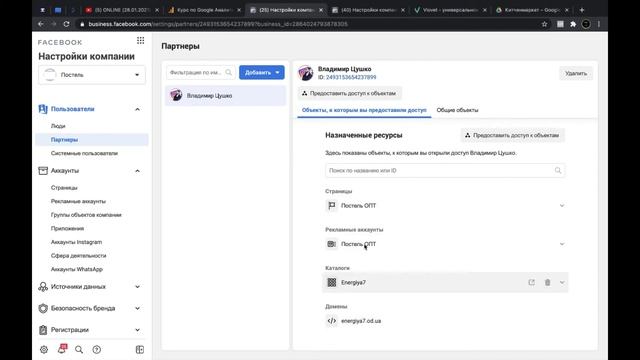The width and height of the screenshot is (640, 360).
Task: Click the Безопасность бренда shield icon
Action: click(43, 308)
